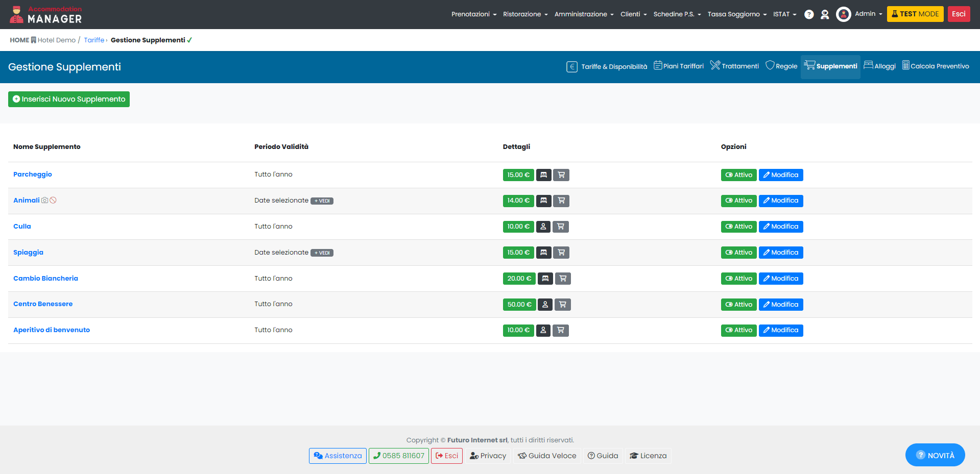
Task: Click the cart icon in Centro Benessere row
Action: click(562, 305)
